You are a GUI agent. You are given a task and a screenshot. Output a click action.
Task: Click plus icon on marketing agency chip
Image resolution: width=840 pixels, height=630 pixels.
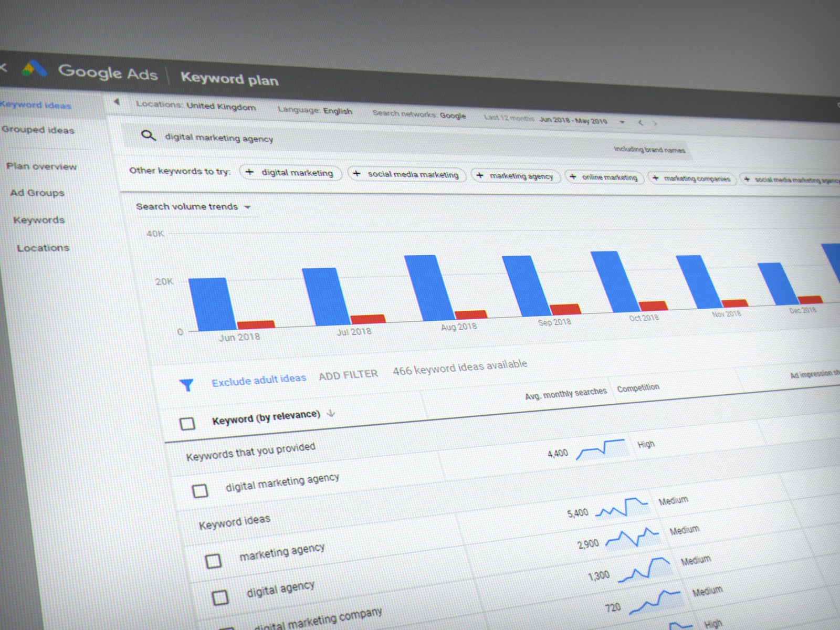click(479, 175)
